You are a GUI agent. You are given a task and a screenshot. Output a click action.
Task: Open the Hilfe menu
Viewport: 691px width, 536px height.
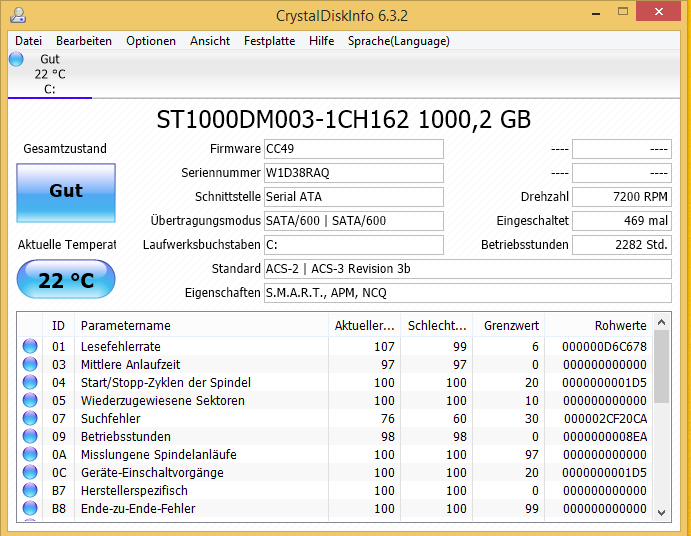point(321,41)
